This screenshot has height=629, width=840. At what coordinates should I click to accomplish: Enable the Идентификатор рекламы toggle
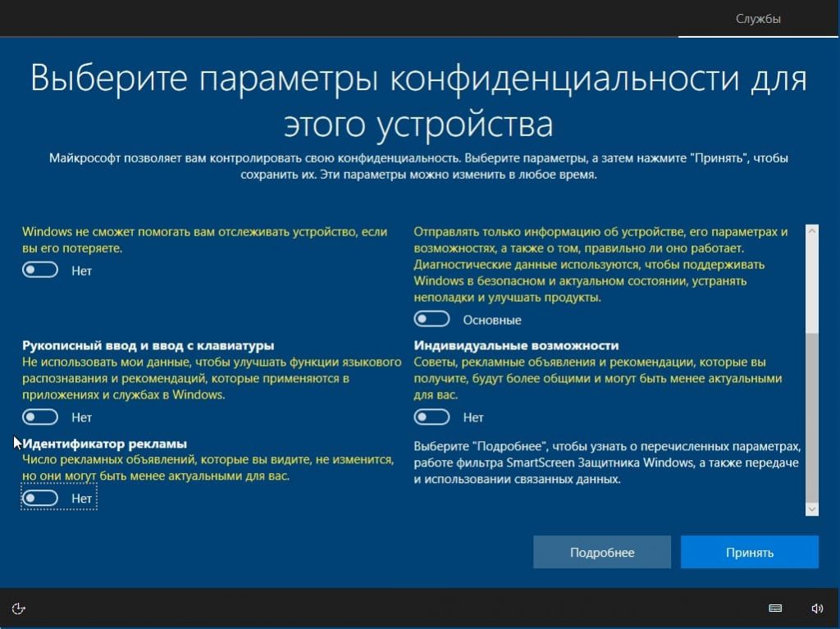(x=40, y=498)
